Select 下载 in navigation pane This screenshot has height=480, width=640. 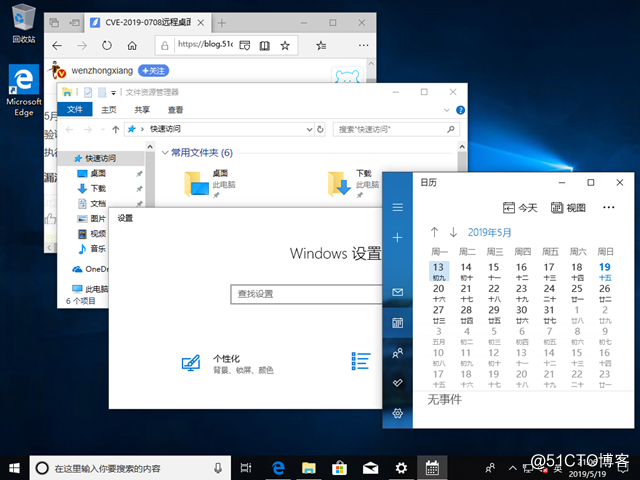click(98, 188)
